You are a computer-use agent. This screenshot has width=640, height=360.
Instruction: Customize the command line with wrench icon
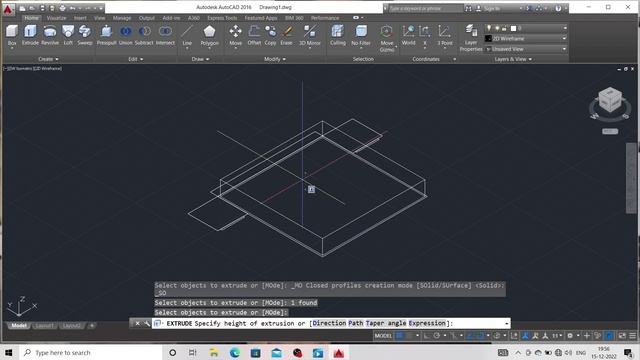click(x=147, y=323)
